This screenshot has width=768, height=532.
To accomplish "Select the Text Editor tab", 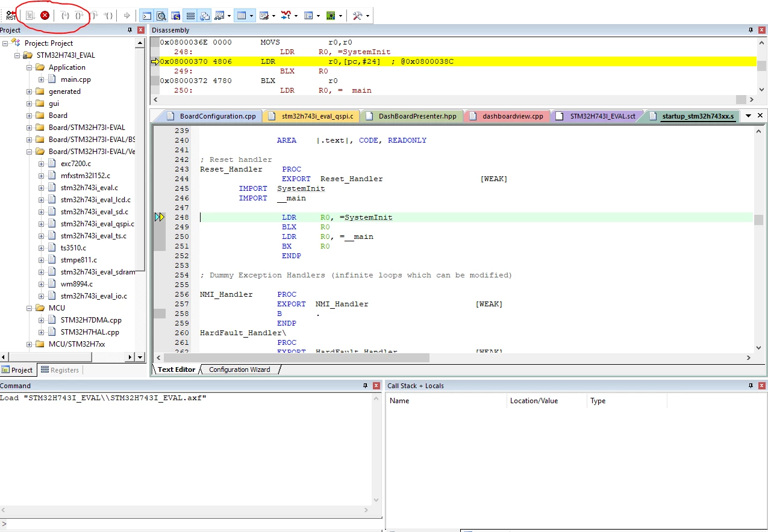I will coord(176,370).
